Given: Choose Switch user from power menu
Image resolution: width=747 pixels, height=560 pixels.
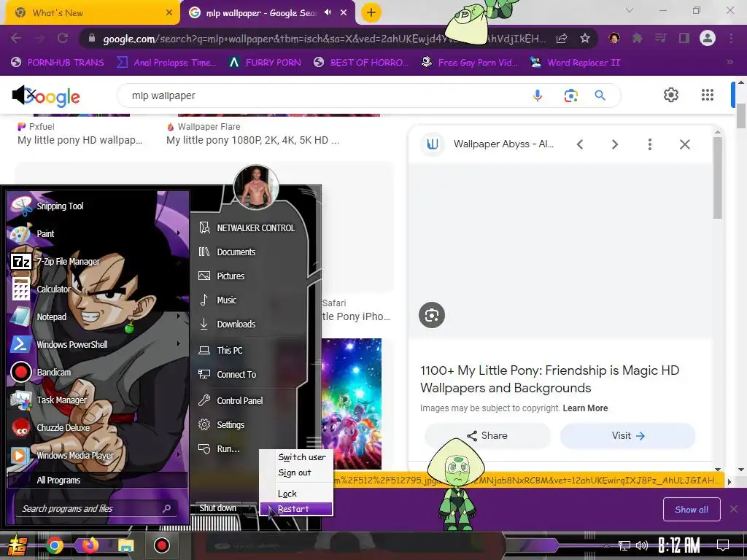Looking at the screenshot, I should pos(301,457).
